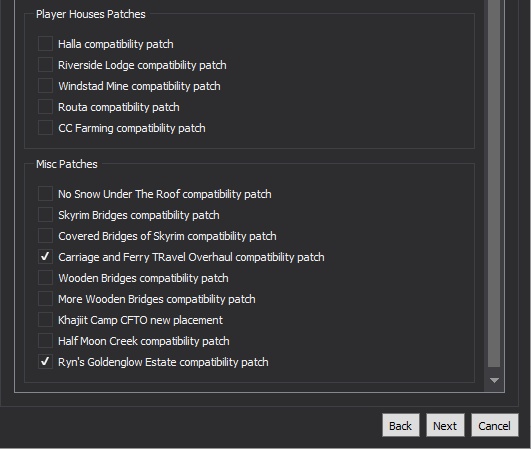Viewport: 531px width, 449px height.
Task: Check Riverside Lodge compatibility patch
Action: click(45, 65)
